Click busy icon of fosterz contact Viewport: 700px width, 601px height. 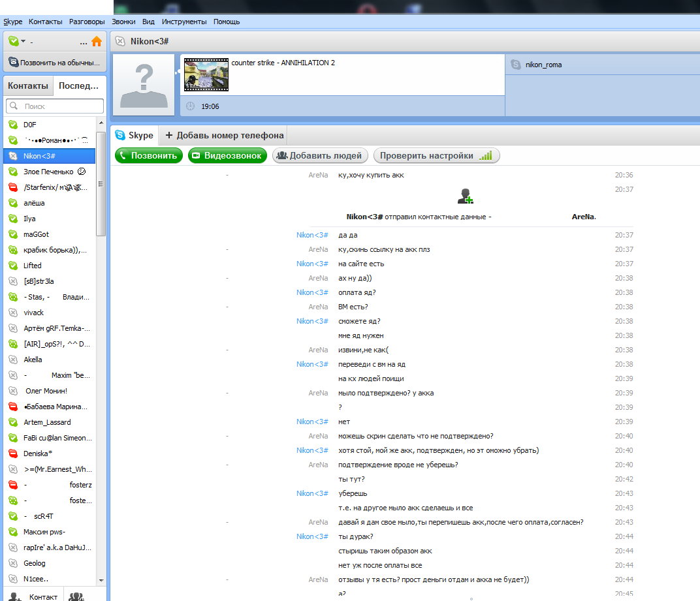tap(13, 485)
